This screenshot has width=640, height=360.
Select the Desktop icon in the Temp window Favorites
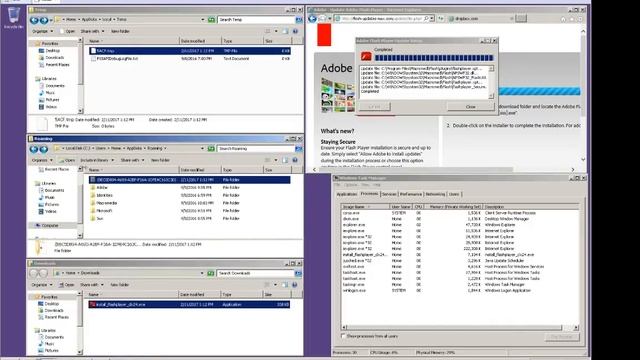click(x=41, y=51)
